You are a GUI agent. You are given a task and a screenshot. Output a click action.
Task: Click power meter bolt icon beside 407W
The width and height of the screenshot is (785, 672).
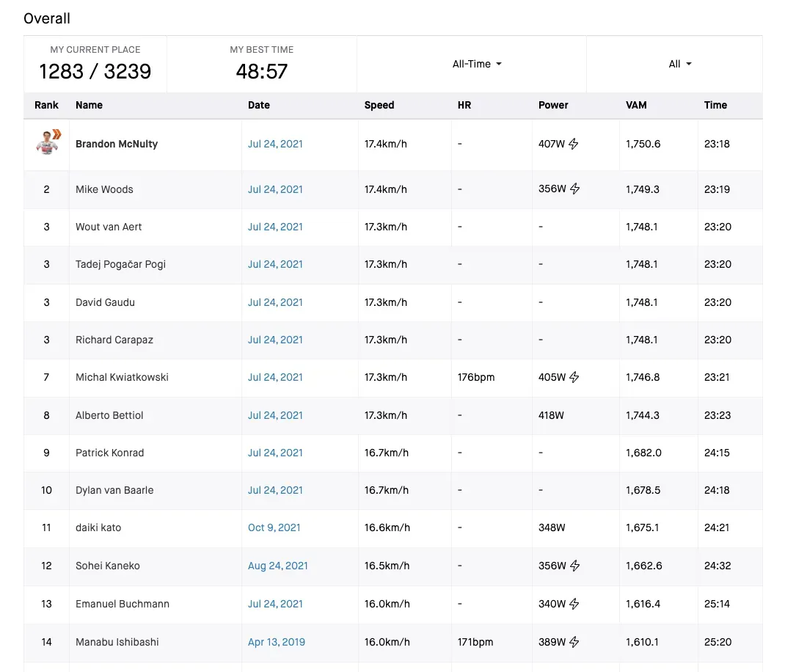[574, 145]
